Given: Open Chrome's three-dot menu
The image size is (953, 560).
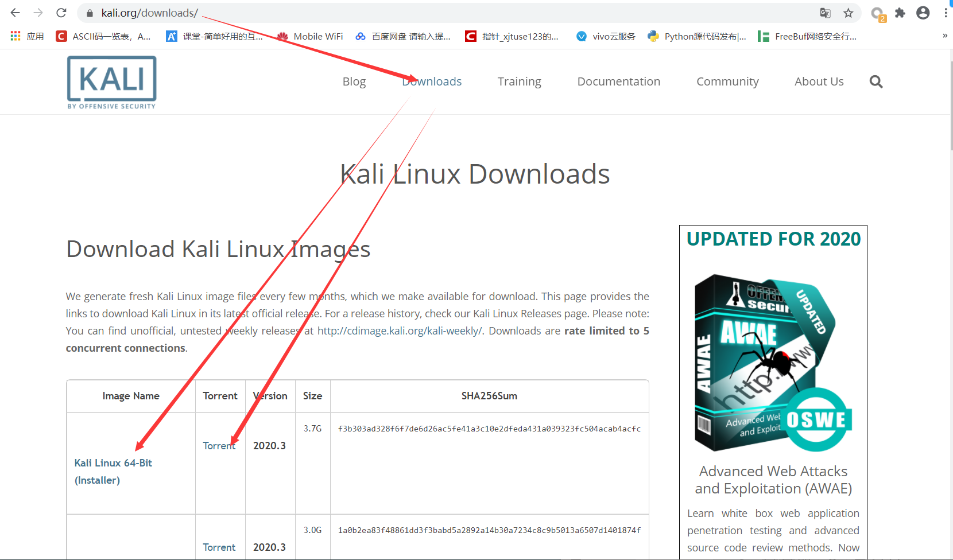Looking at the screenshot, I should (946, 13).
